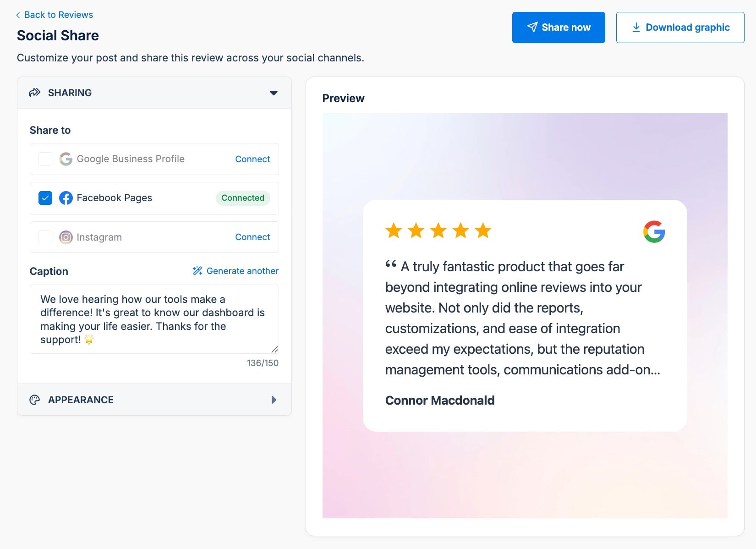
Task: Click the palette icon next to Appearance
Action: (35, 400)
